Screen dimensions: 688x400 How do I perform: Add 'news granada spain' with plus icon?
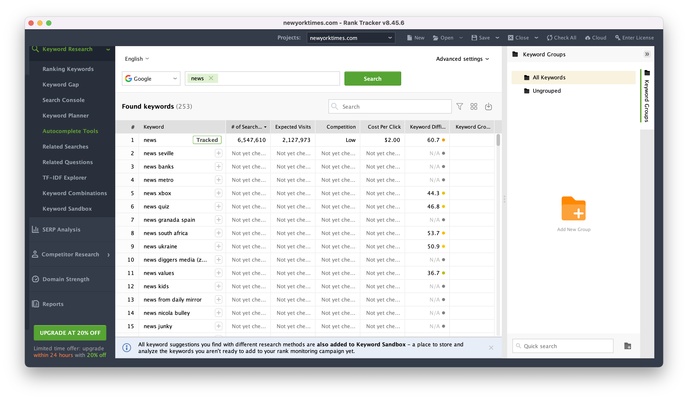click(218, 220)
